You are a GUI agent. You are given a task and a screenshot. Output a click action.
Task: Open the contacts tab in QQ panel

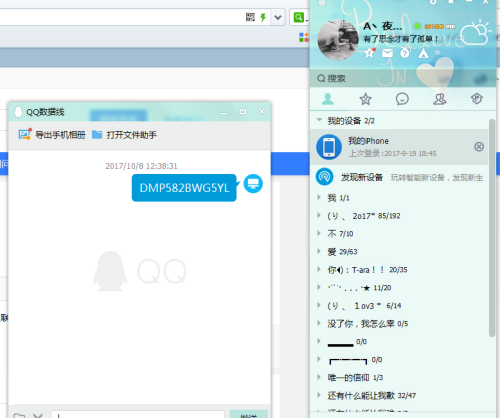click(x=328, y=99)
